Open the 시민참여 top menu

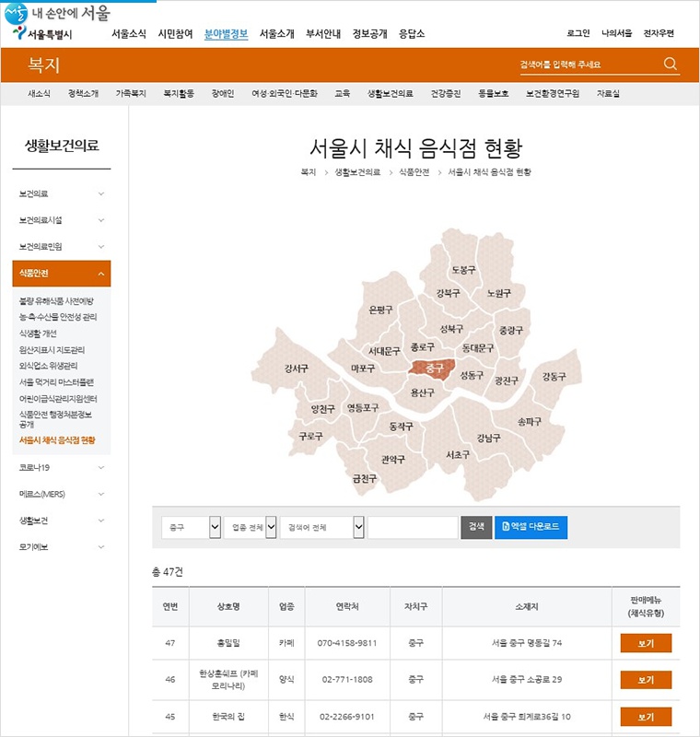(175, 33)
